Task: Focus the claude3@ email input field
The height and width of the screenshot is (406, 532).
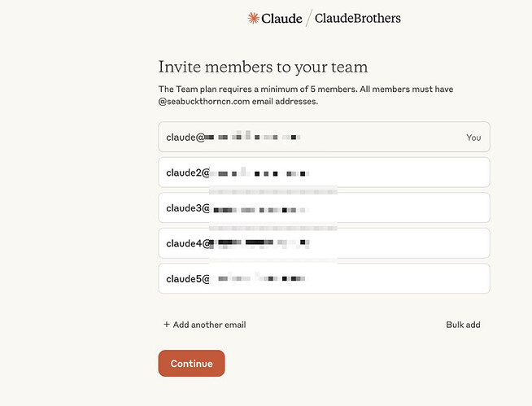Action: click(324, 207)
